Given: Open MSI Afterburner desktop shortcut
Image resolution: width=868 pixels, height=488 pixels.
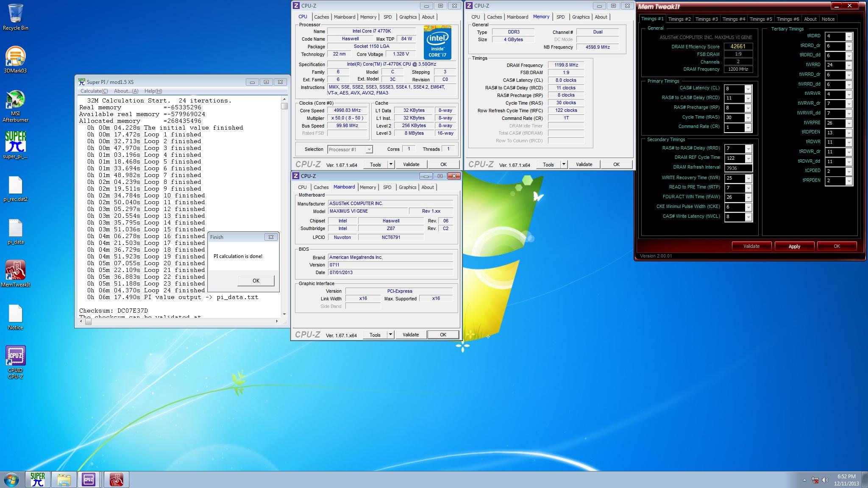Looking at the screenshot, I should (15, 106).
